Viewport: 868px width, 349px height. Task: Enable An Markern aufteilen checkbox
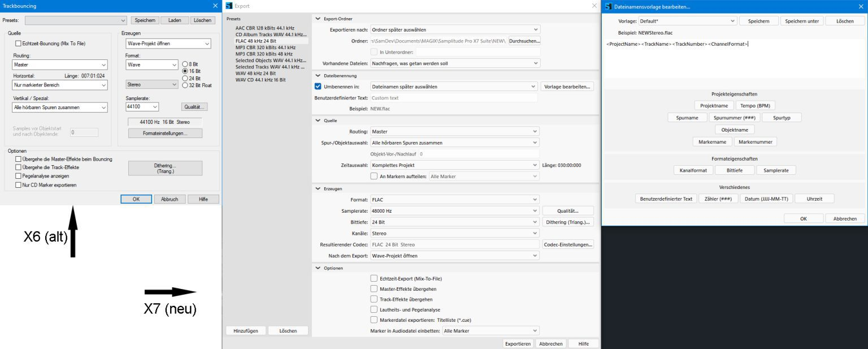coord(374,176)
